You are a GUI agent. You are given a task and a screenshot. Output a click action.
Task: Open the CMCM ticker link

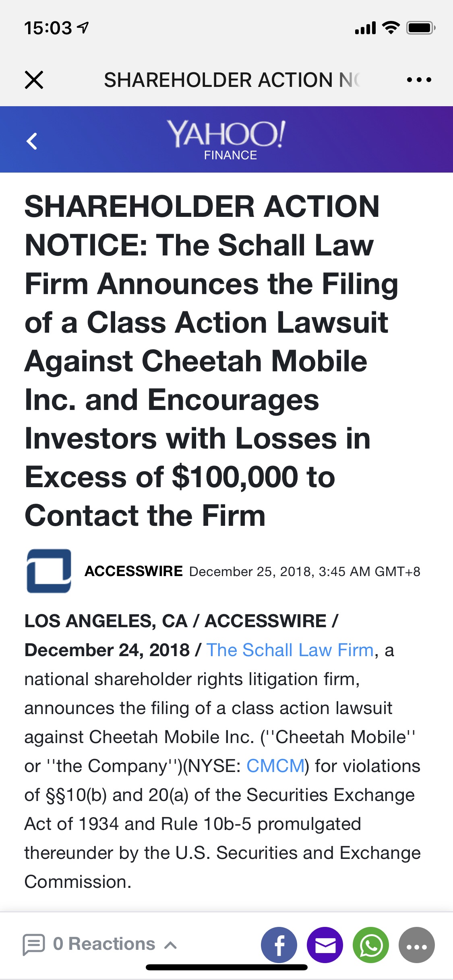coord(276,766)
